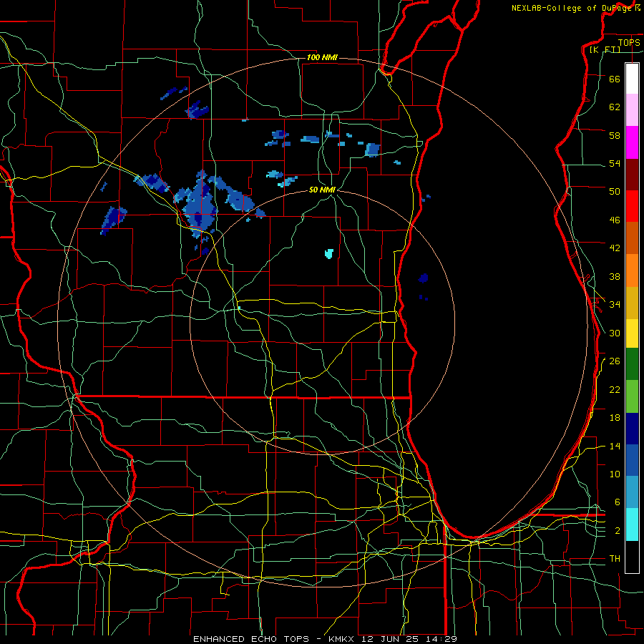644x644 pixels.
Task: Click the dark red legend swatch between 54 and 50
Action: tap(632, 174)
